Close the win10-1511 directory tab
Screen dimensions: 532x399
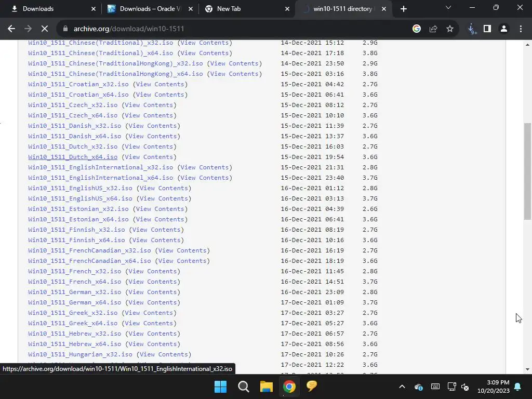coord(384,9)
